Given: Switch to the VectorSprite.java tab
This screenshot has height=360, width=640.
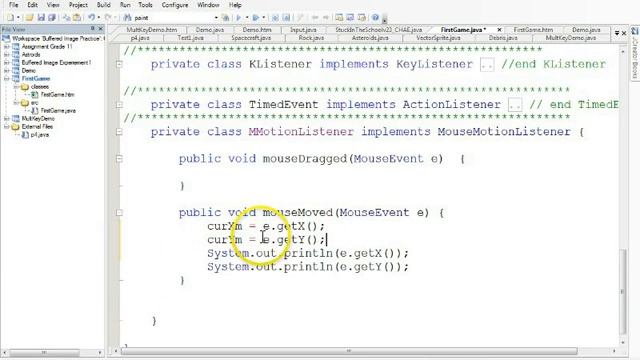Looking at the screenshot, I should tap(438, 38).
